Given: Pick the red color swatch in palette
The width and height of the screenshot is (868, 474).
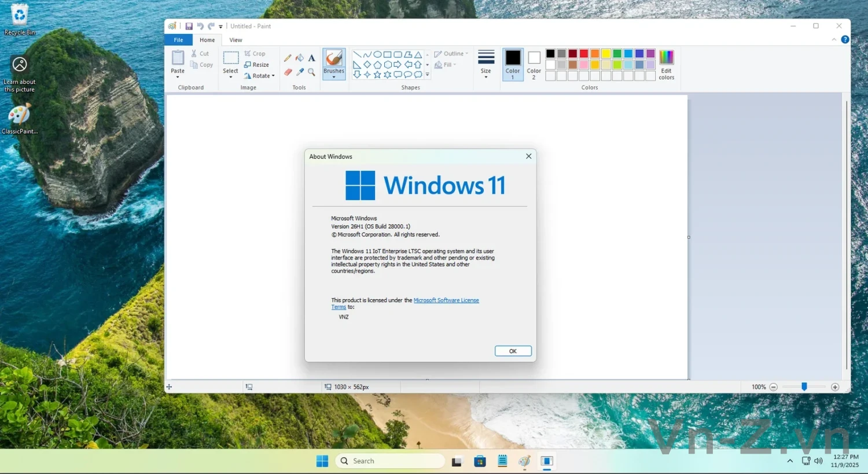Looking at the screenshot, I should point(584,54).
